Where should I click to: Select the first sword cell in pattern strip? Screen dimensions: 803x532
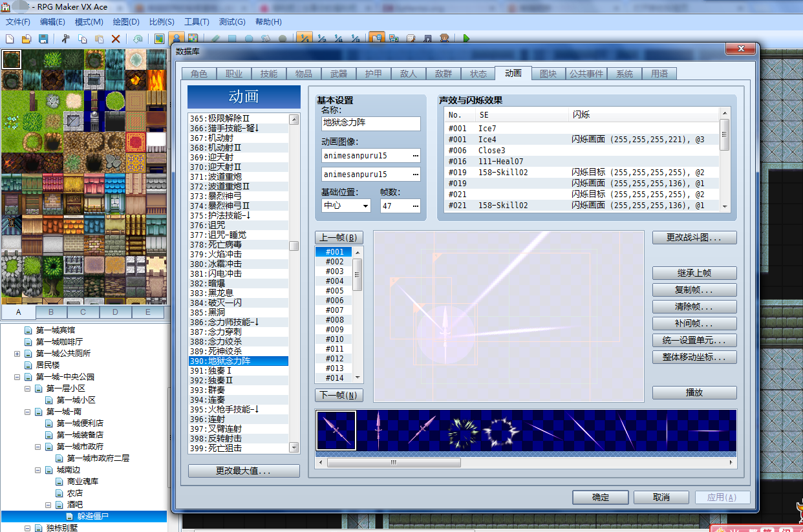[x=336, y=431]
